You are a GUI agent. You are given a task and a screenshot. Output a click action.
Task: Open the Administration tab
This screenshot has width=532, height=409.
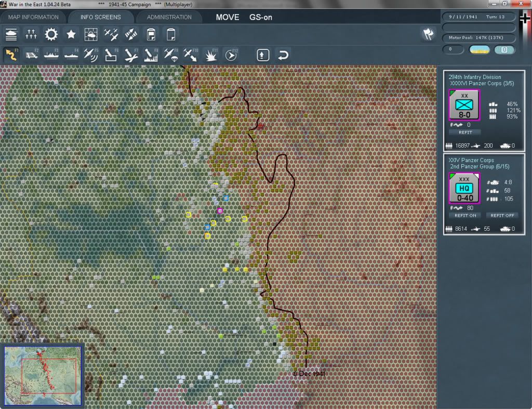[x=169, y=17]
